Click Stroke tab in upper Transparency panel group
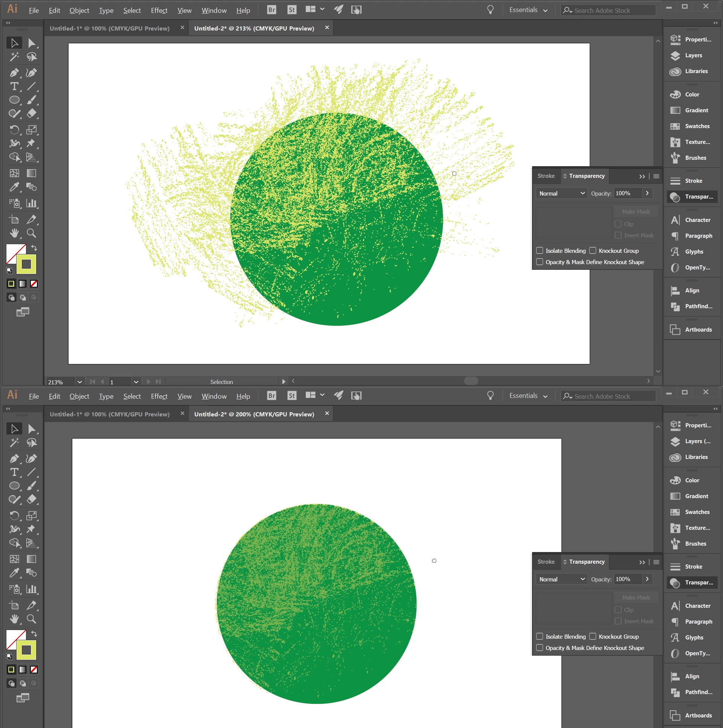This screenshot has width=723, height=728. 546,176
